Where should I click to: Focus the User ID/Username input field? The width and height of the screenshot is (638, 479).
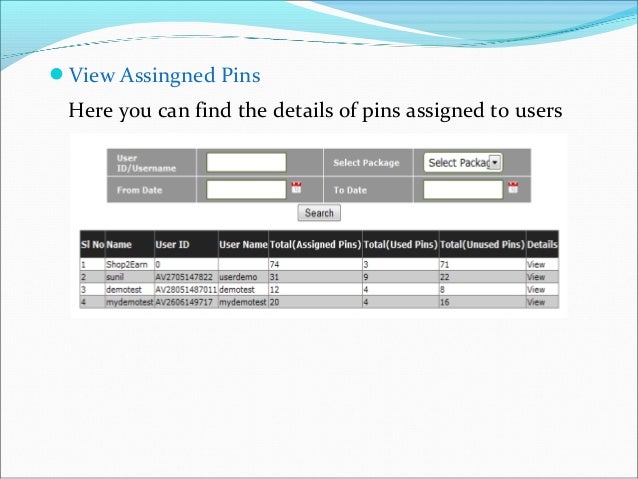click(x=246, y=163)
